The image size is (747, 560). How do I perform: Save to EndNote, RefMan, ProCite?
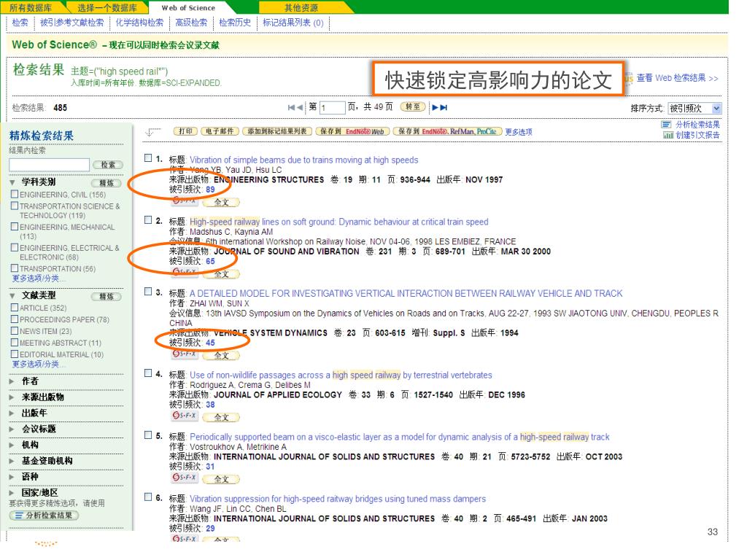[447, 131]
